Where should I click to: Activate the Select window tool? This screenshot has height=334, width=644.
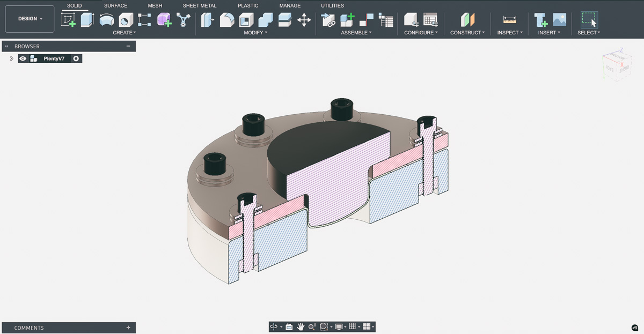pyautogui.click(x=588, y=20)
